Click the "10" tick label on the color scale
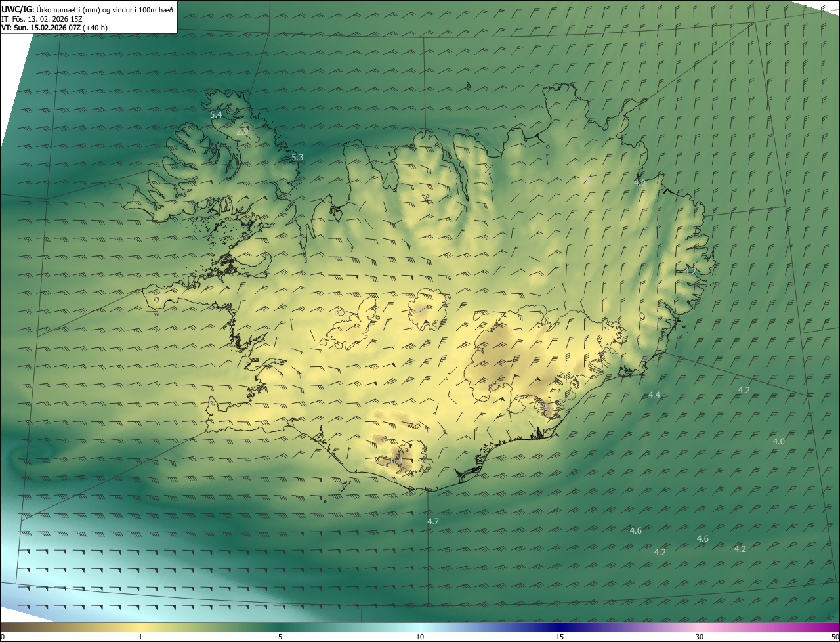 click(x=420, y=637)
